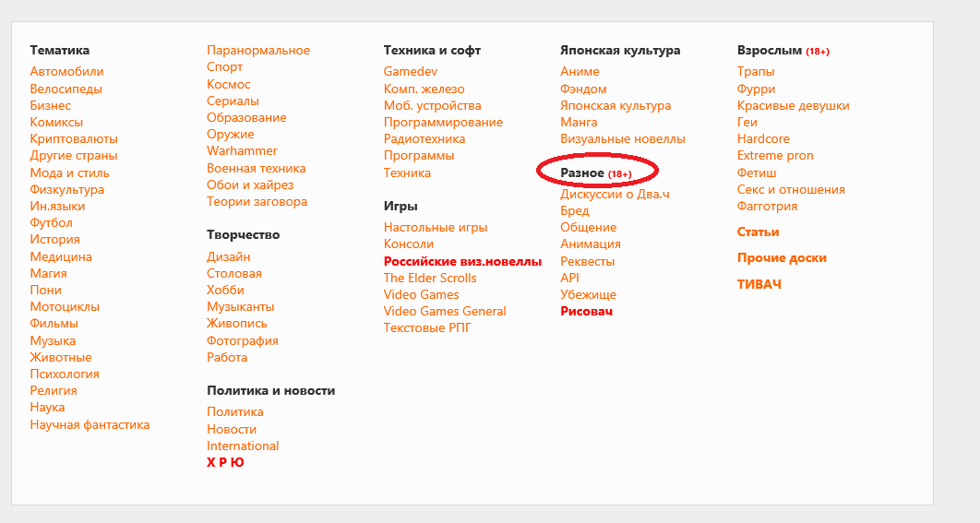Open the API link
Screen dimensions: 980x523
(x=570, y=278)
